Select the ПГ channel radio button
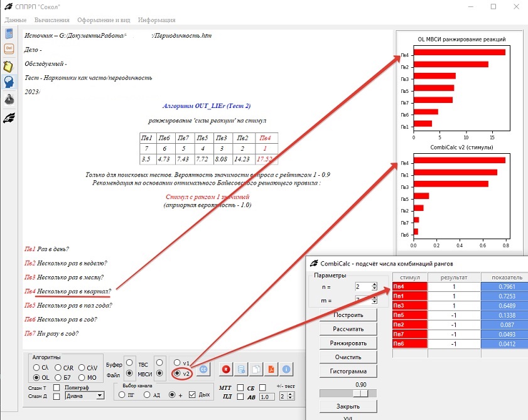 tap(122, 395)
